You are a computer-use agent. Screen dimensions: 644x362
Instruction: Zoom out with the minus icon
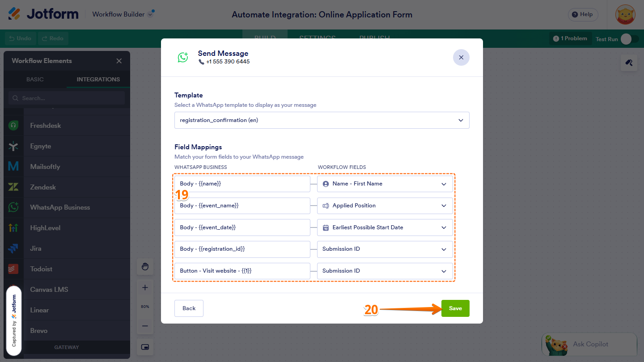pyautogui.click(x=145, y=326)
